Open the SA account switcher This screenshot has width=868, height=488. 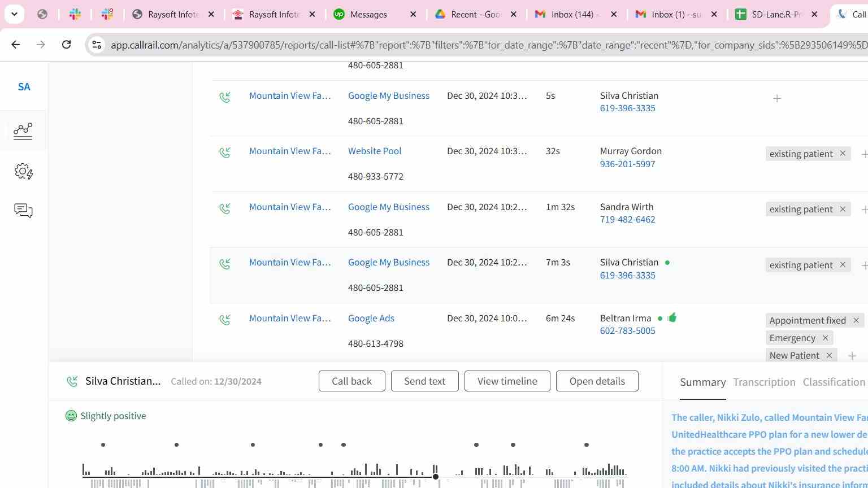pyautogui.click(x=24, y=87)
